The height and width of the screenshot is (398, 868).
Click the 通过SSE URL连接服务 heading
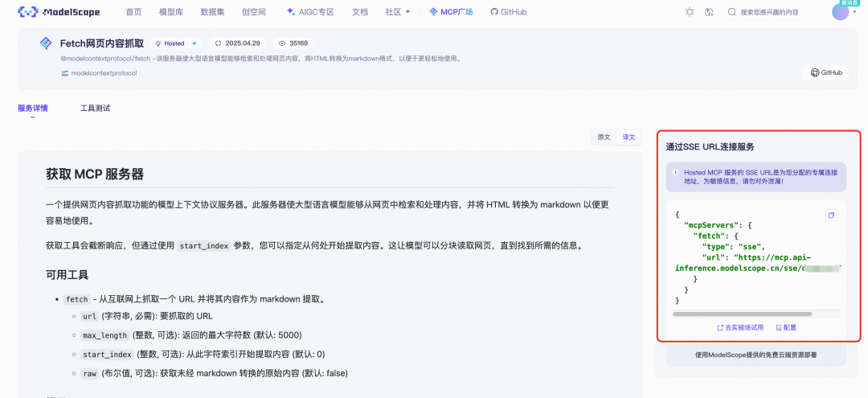[710, 146]
